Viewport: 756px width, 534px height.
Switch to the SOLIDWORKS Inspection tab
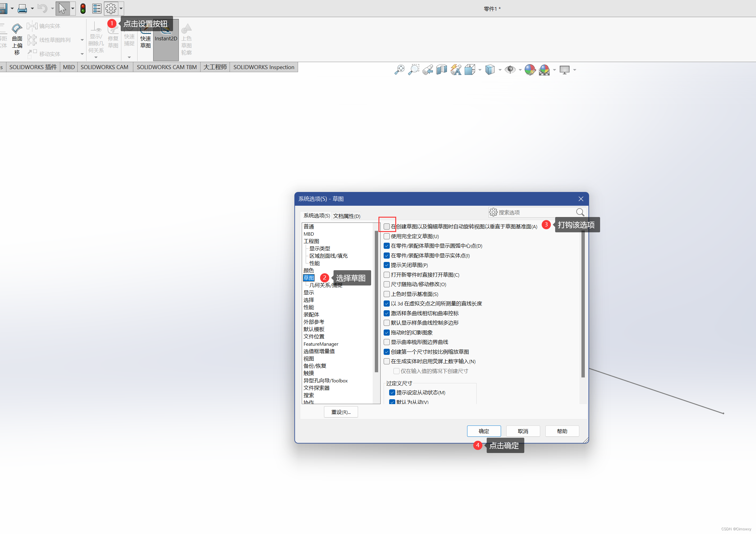264,67
